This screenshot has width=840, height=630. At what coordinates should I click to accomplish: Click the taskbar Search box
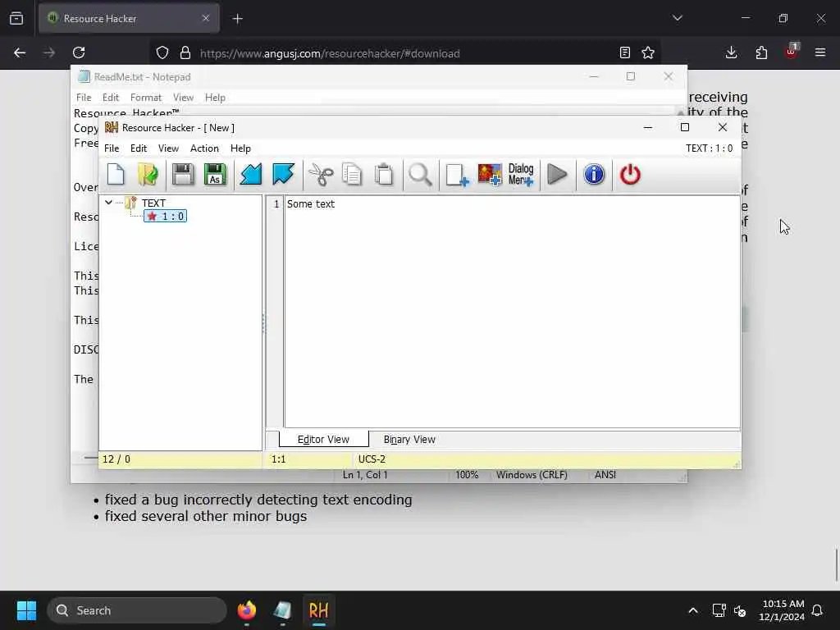137,610
